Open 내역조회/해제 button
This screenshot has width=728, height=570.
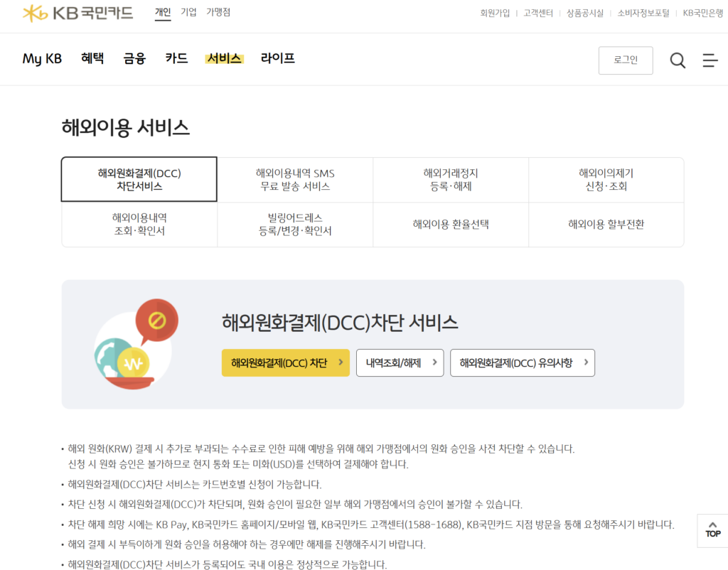(x=400, y=362)
